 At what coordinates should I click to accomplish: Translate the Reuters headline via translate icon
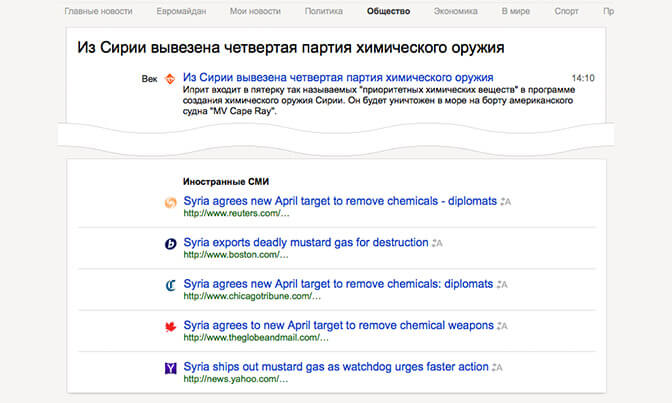click(x=506, y=202)
